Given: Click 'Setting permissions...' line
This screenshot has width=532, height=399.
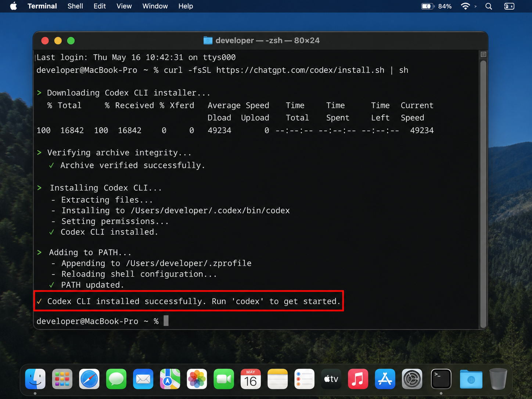Looking at the screenshot, I should point(115,221).
